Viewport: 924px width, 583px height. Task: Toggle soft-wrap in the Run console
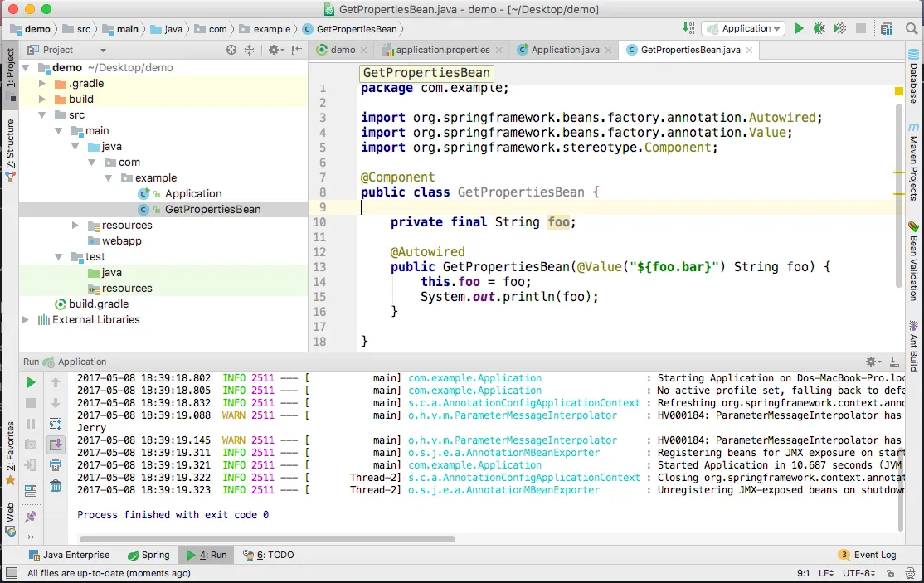click(56, 424)
